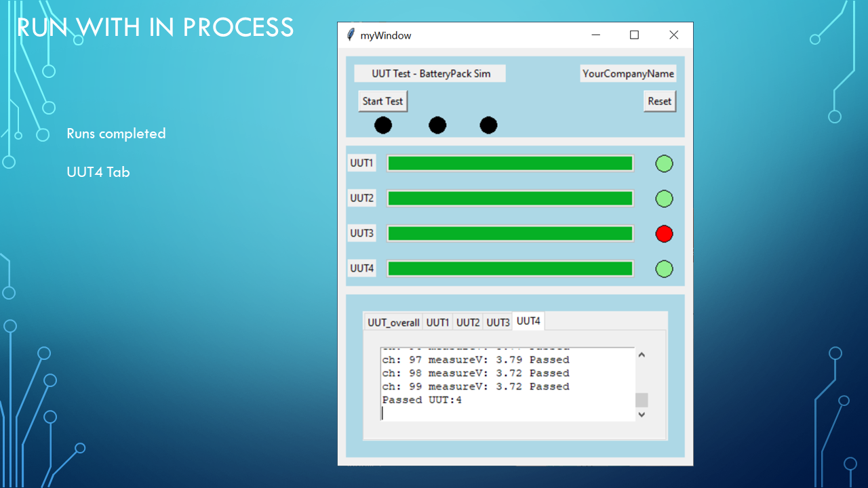
Task: Click the red failure LED for UUT3
Action: [x=664, y=233]
